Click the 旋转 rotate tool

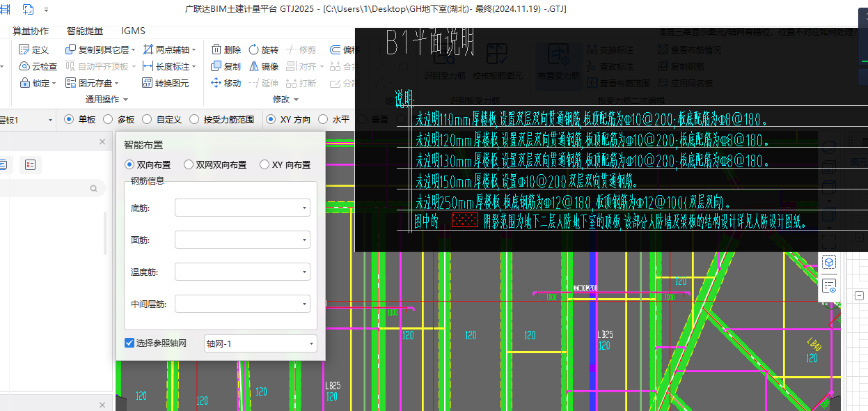263,49
